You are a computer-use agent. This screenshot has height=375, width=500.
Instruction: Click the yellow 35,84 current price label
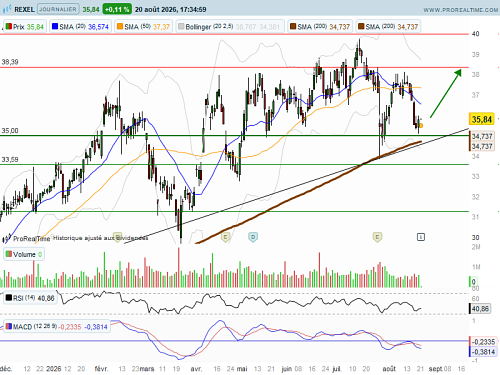click(x=482, y=119)
